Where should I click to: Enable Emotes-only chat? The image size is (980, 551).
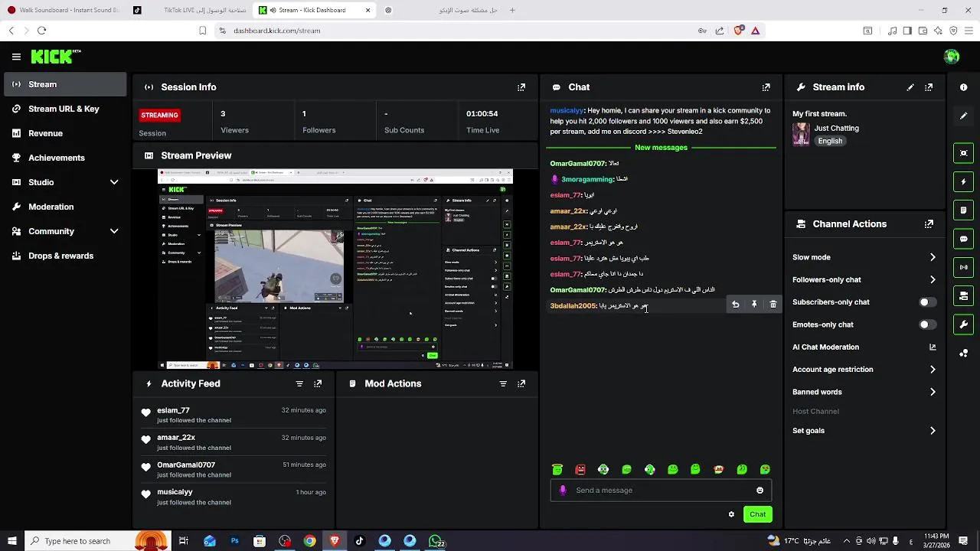pos(927,324)
